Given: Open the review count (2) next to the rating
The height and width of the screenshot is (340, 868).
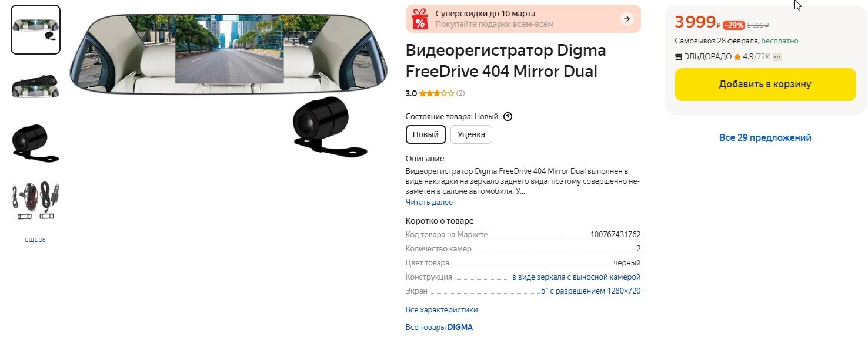Looking at the screenshot, I should point(460,93).
